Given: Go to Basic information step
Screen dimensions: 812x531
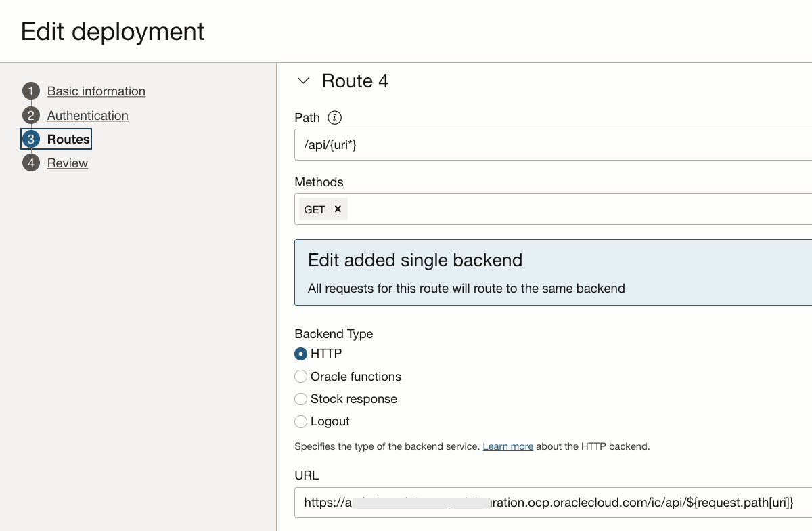Looking at the screenshot, I should (x=96, y=91).
